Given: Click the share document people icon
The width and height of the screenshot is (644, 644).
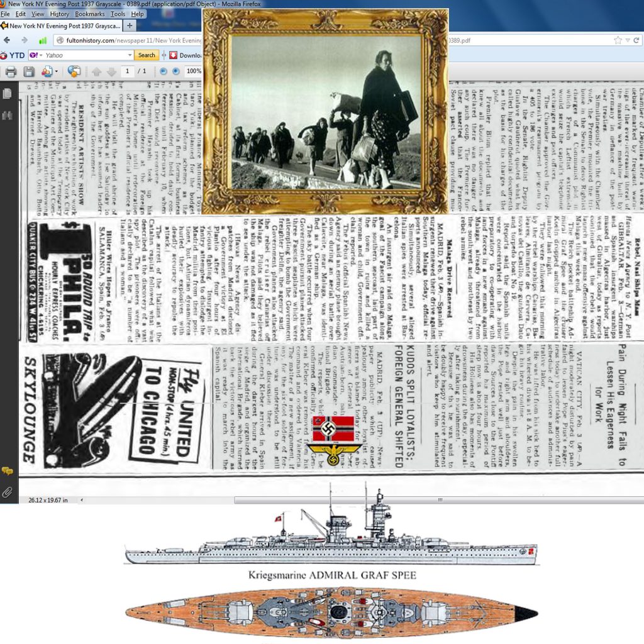Looking at the screenshot, I should 47,72.
